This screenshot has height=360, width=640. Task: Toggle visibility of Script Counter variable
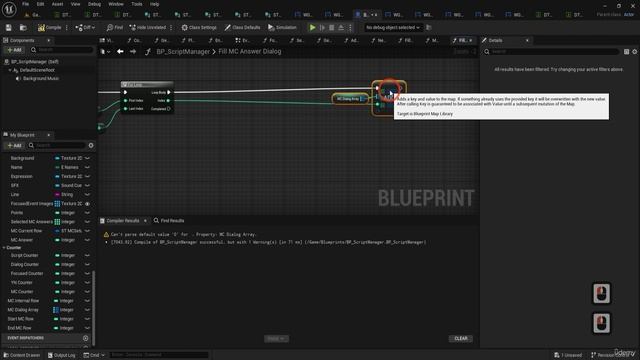pyautogui.click(x=87, y=256)
